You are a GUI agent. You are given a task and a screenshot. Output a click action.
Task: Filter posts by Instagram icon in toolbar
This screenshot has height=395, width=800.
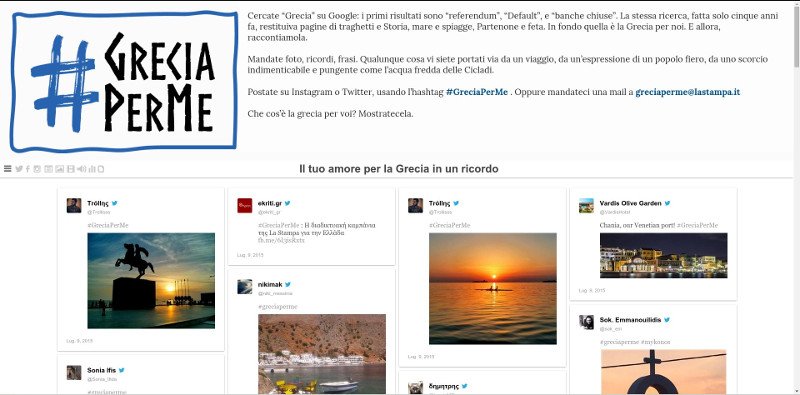point(37,169)
